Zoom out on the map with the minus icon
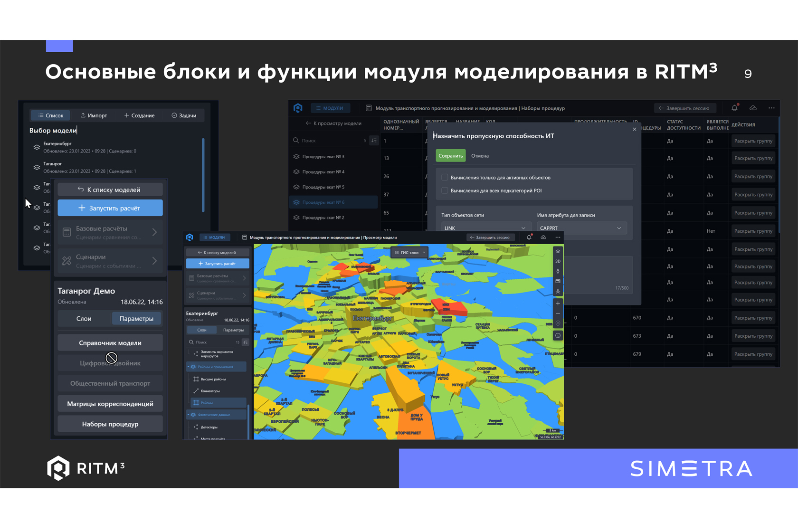The width and height of the screenshot is (798, 532). coord(558,313)
